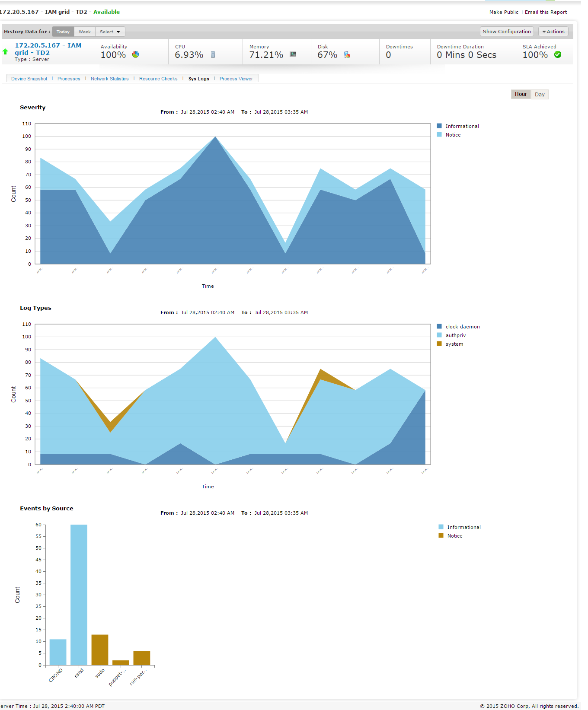
Task: Show history data for Week
Action: pyautogui.click(x=85, y=32)
